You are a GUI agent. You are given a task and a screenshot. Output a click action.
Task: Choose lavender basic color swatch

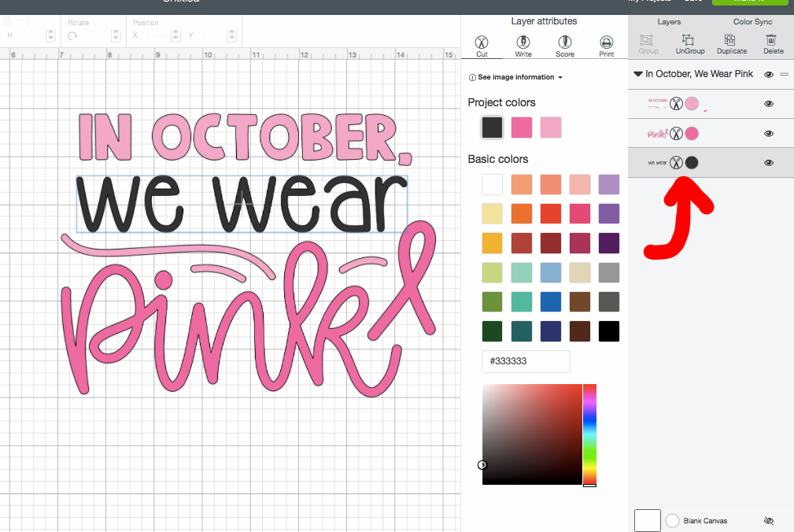608,184
